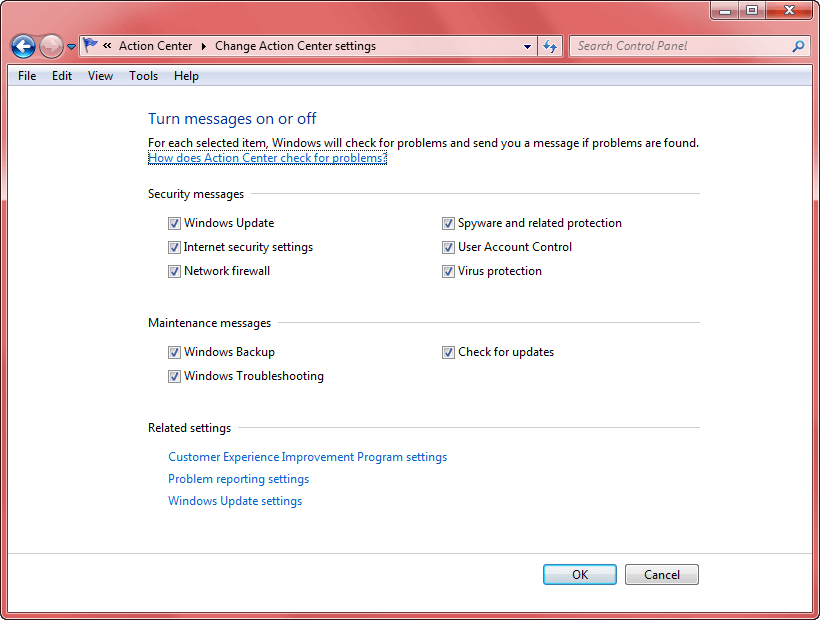Open How does Action Center check link
The width and height of the screenshot is (820, 620).
(267, 158)
